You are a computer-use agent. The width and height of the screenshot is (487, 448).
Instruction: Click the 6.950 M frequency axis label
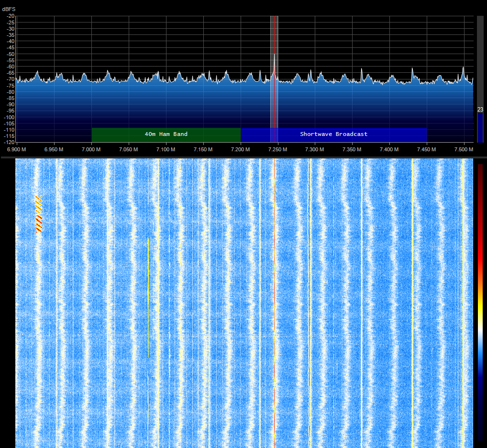pyautogui.click(x=54, y=150)
